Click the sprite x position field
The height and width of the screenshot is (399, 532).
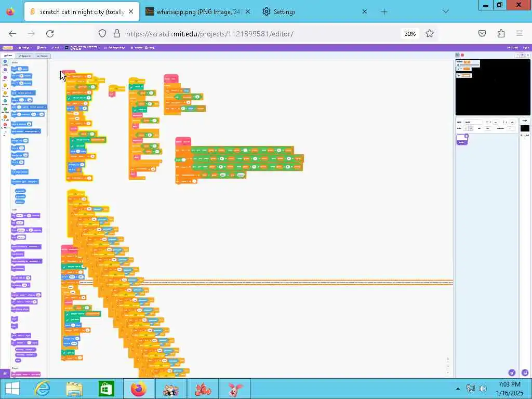(x=496, y=122)
